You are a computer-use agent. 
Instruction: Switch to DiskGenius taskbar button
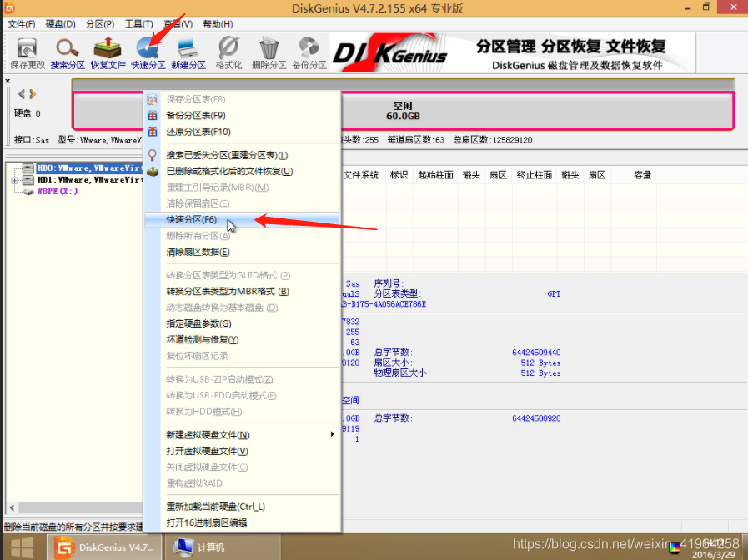tap(104, 547)
